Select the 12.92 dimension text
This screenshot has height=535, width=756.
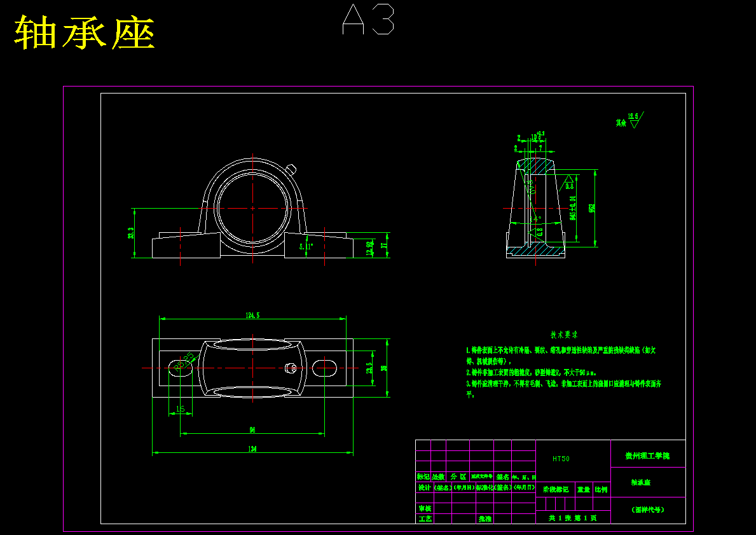point(370,248)
